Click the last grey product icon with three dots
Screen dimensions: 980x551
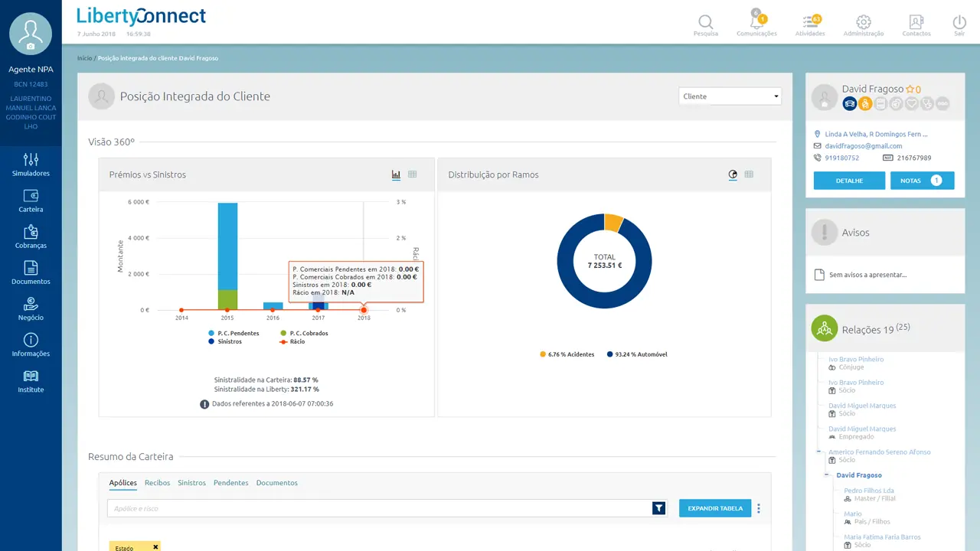[942, 104]
